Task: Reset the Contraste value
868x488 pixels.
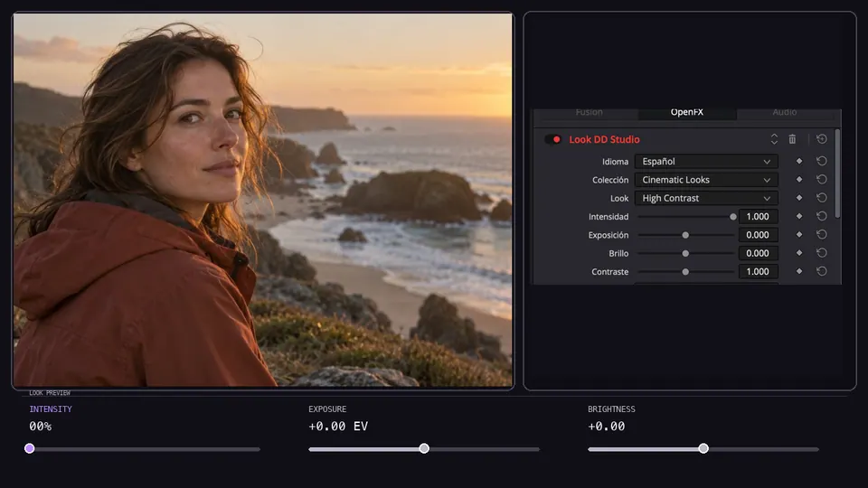Action: coord(822,271)
